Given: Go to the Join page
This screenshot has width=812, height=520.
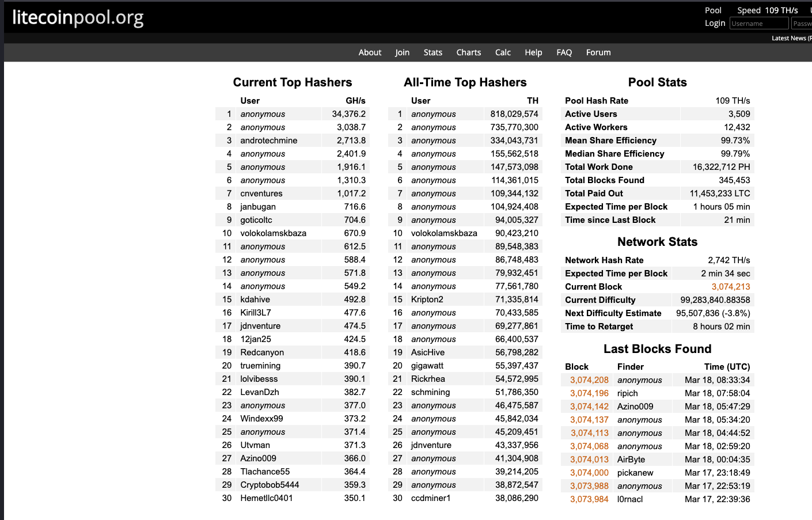Looking at the screenshot, I should tap(402, 52).
